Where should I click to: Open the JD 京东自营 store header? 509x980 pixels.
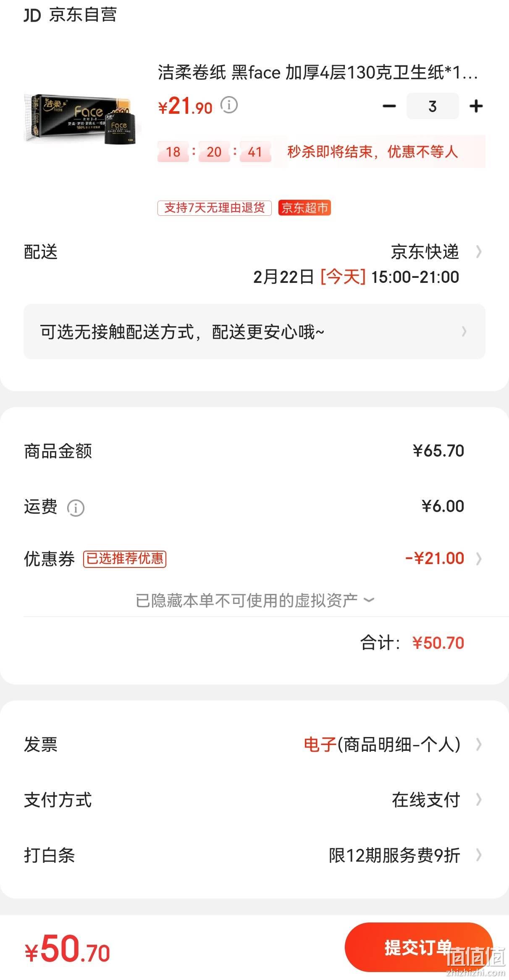pyautogui.click(x=70, y=15)
